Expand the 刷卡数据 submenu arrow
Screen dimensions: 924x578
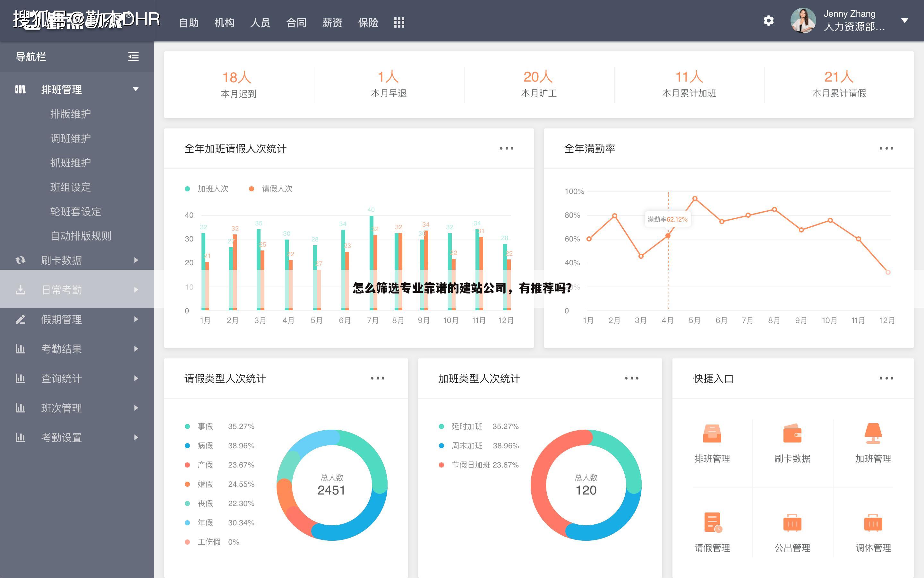[x=136, y=260]
